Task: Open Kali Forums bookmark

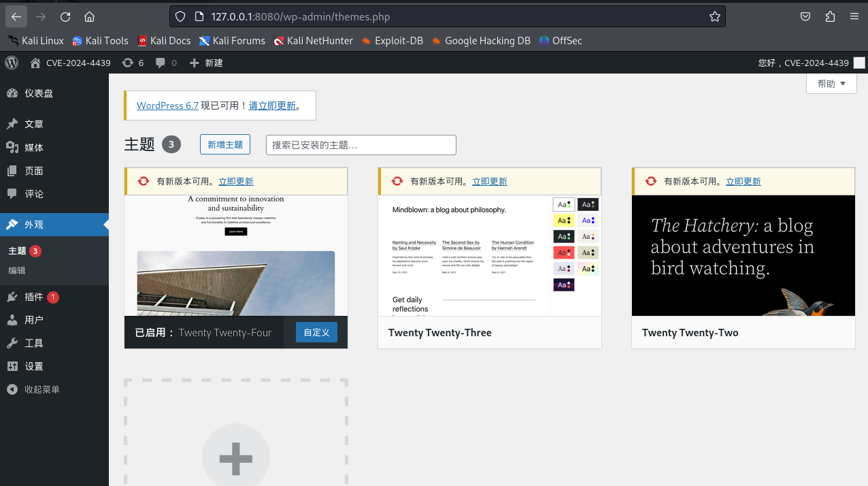Action: pos(232,41)
